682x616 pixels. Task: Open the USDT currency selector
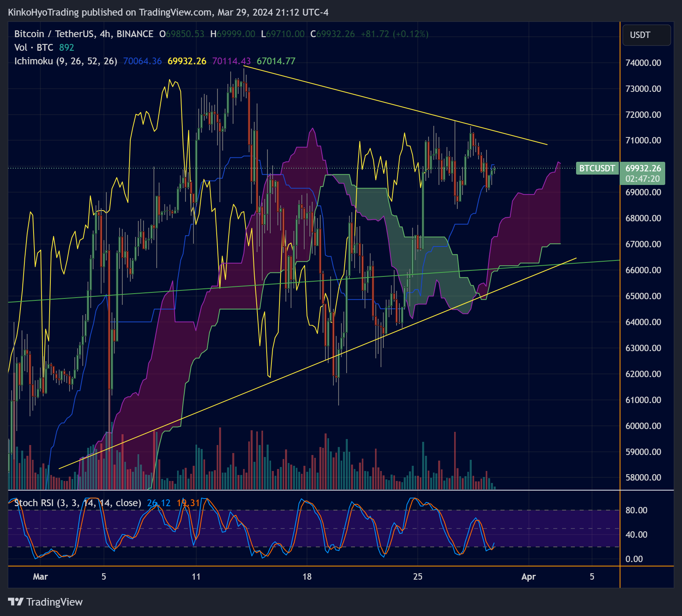[646, 35]
